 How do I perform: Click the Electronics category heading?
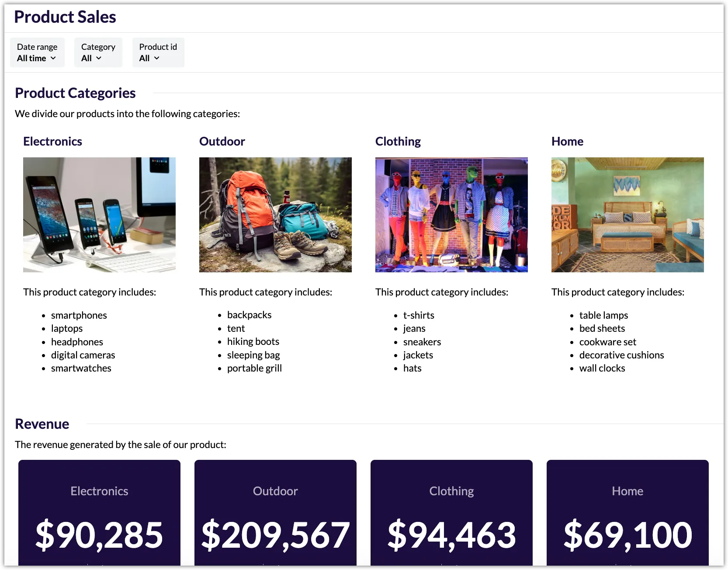point(52,141)
